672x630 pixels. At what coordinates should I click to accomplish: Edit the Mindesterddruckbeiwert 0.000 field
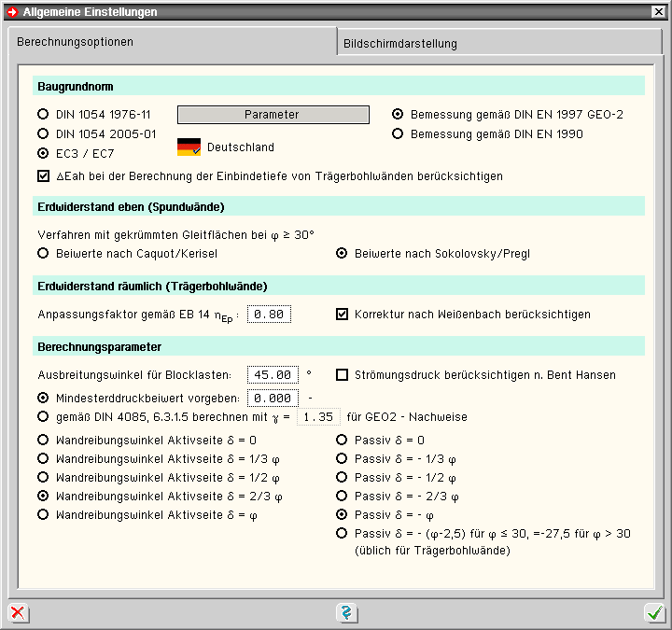(x=273, y=399)
